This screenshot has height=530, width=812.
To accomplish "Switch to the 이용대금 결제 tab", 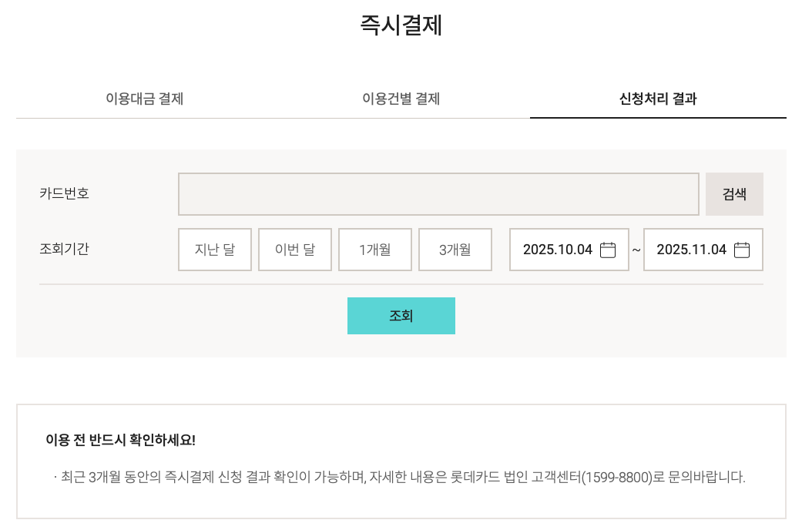I will click(x=144, y=99).
